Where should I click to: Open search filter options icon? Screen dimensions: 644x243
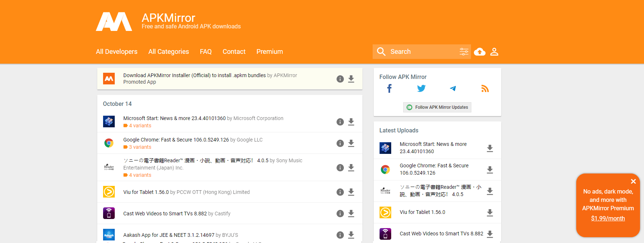pos(464,52)
